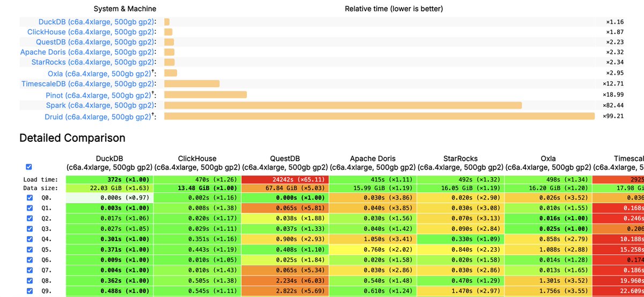Open the TimescaleDB system link

(x=87, y=84)
